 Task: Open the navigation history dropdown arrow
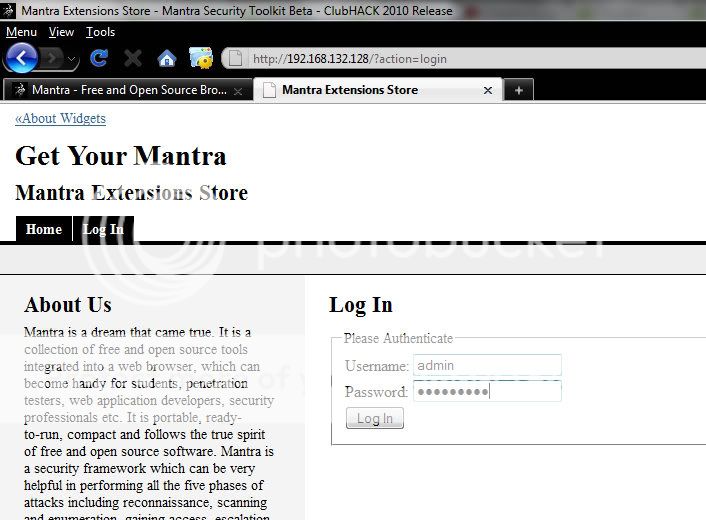(x=72, y=60)
